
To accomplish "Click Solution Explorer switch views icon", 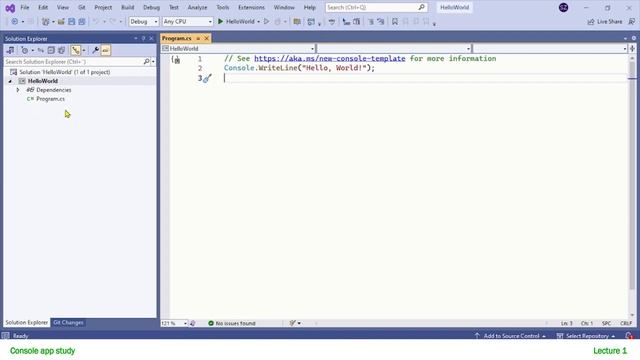I will point(10,50).
